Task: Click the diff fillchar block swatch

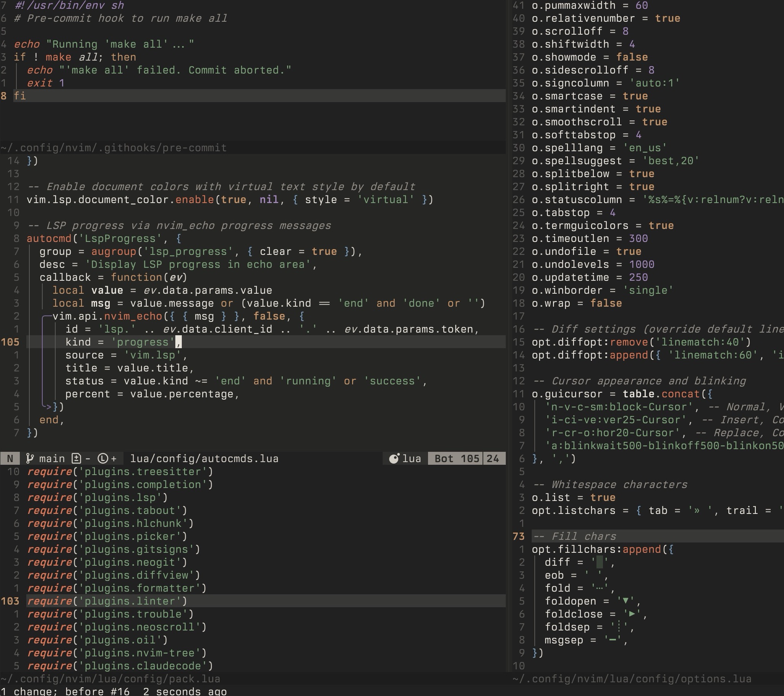Action: (600, 562)
